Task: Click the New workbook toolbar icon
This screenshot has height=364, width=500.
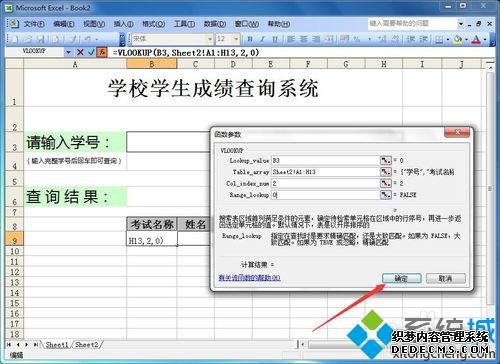Action: pos(14,39)
